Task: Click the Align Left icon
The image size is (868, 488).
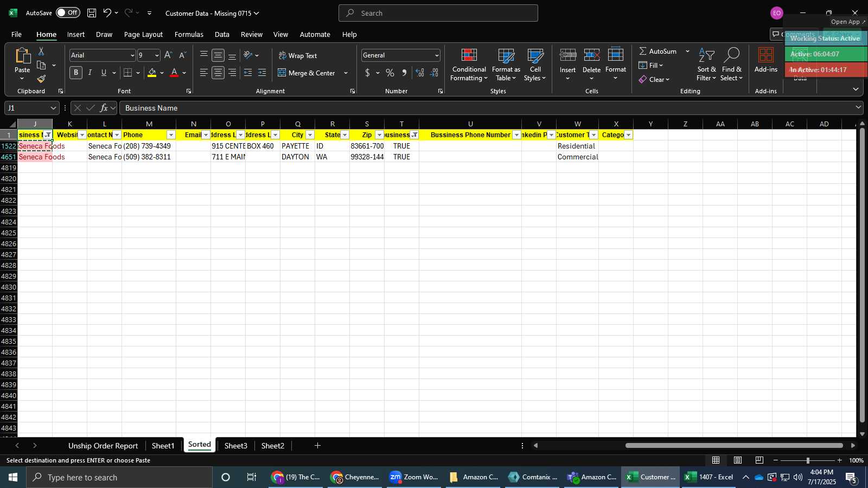Action: click(x=203, y=73)
